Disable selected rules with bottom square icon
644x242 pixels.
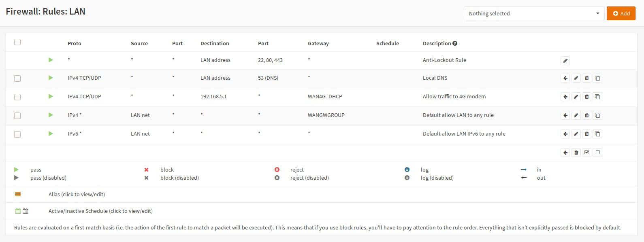597,153
